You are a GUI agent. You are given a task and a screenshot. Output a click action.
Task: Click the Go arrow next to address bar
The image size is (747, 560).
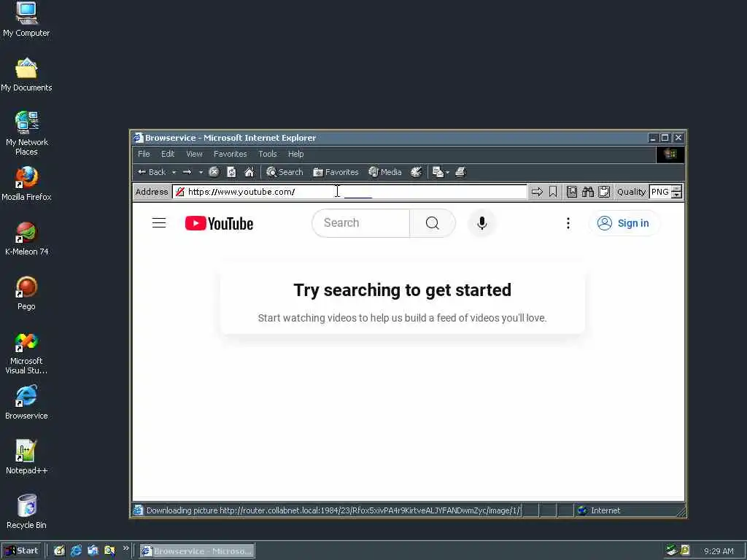click(x=537, y=192)
